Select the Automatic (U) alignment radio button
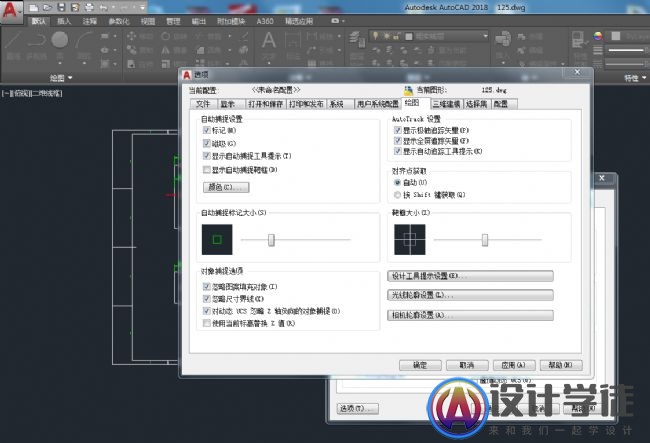Screen dimensions: 650x443 398,182
